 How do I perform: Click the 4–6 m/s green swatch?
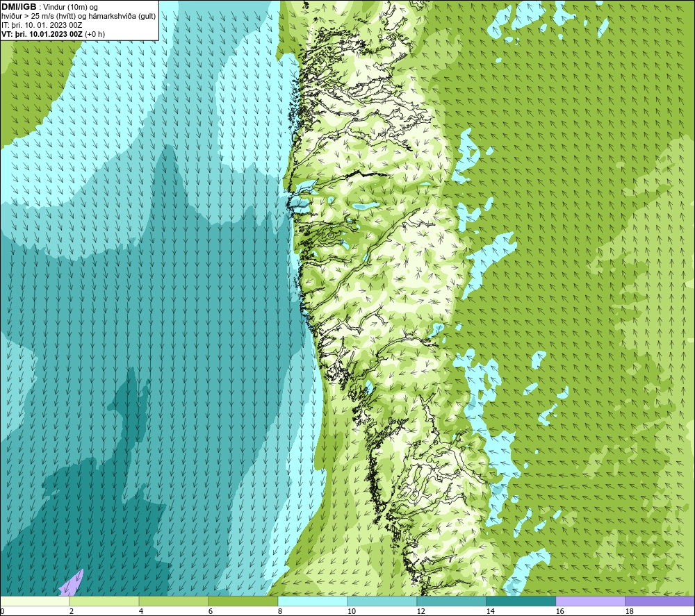click(x=174, y=601)
